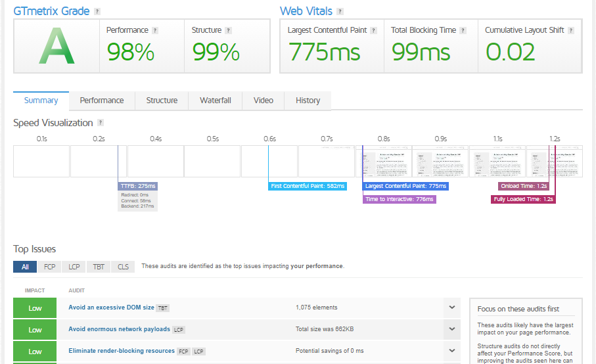Click the LCP tag on render-blocking audit
Screen dimensions: 596x364
(x=199, y=352)
